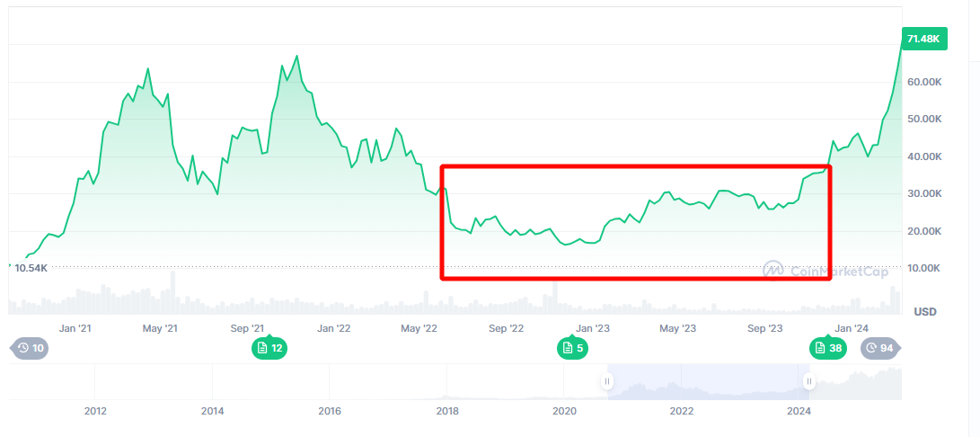
Task: Click the 60.00K price axis label
Action: [923, 82]
